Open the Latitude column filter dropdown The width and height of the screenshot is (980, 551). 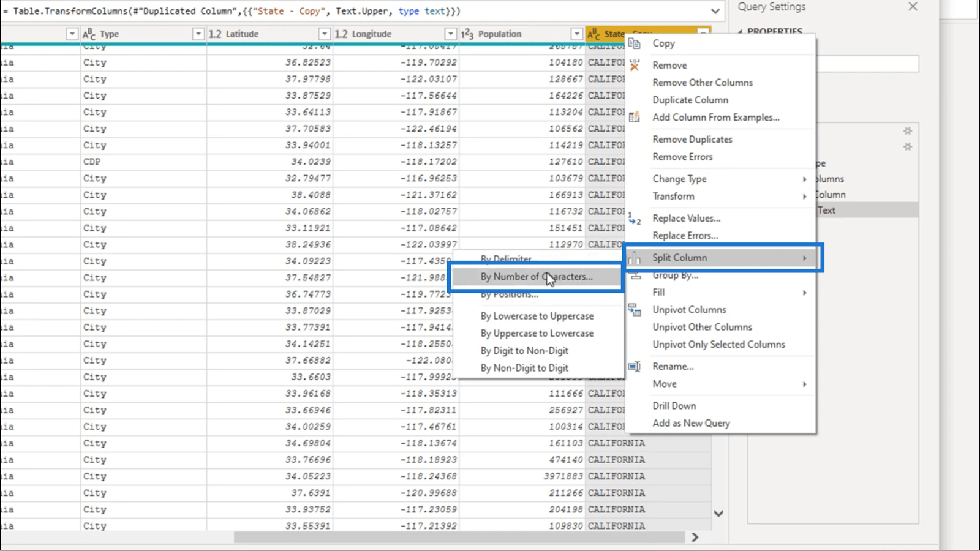click(324, 34)
